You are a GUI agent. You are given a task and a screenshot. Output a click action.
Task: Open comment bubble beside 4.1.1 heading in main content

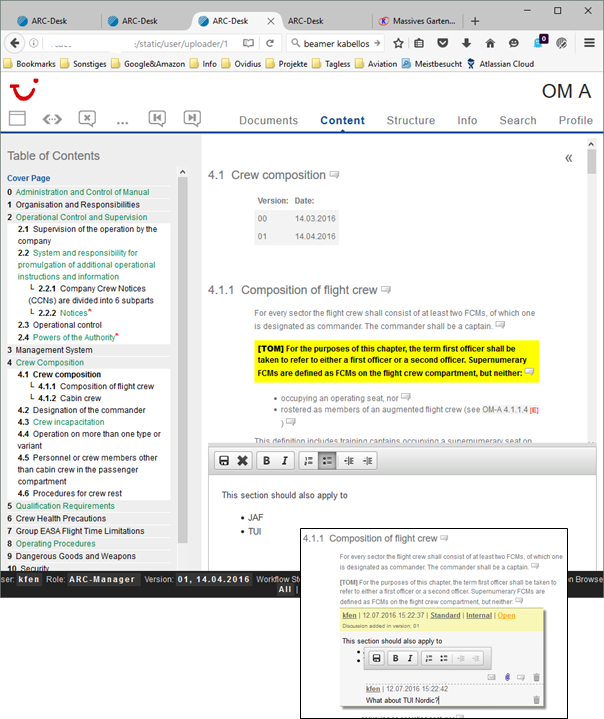(386, 290)
